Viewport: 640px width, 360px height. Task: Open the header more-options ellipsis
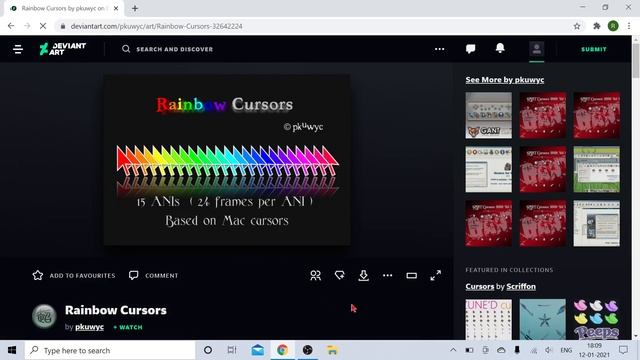coord(440,49)
